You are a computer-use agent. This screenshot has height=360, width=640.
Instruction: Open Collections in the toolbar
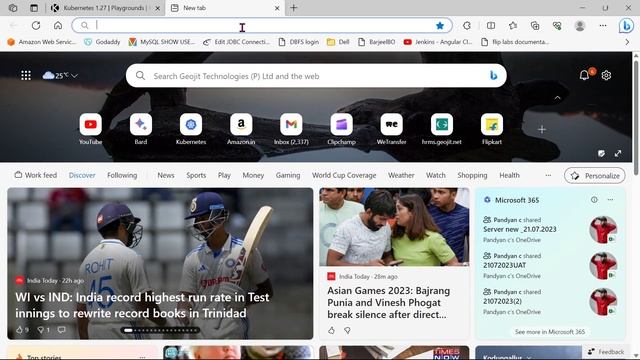click(535, 26)
